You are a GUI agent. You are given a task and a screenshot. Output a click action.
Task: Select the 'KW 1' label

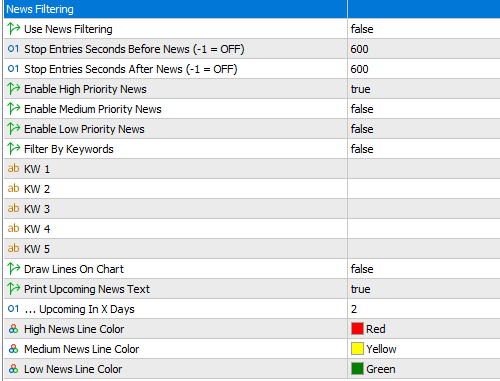(x=37, y=169)
